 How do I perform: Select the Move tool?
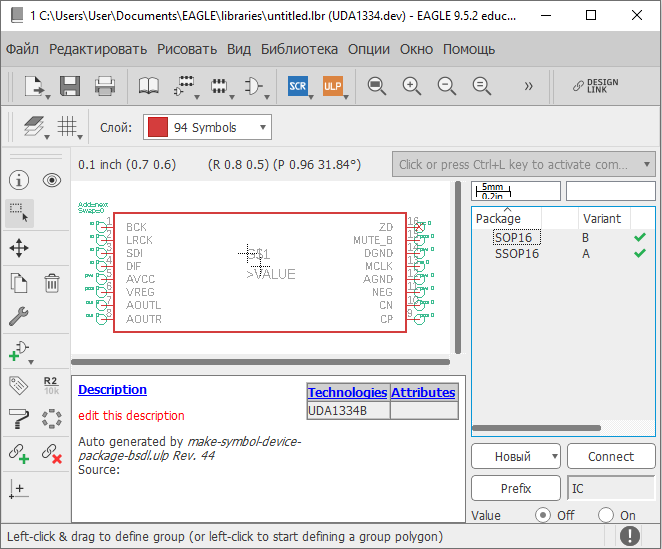coord(19,248)
